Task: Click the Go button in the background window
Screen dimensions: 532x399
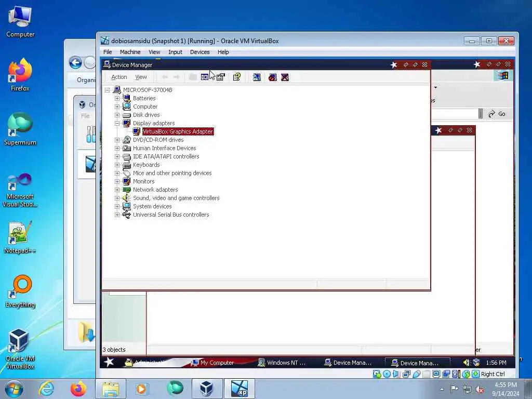Action: [497, 114]
